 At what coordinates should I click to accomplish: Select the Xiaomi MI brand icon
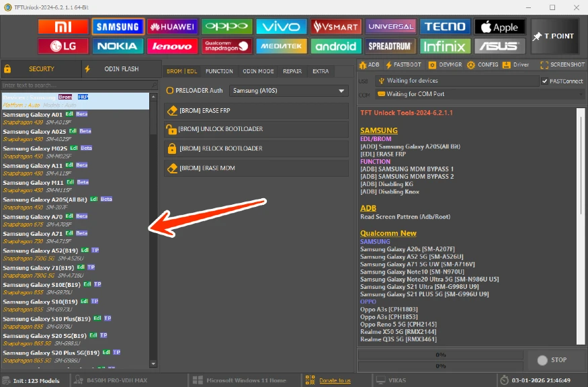tap(62, 27)
